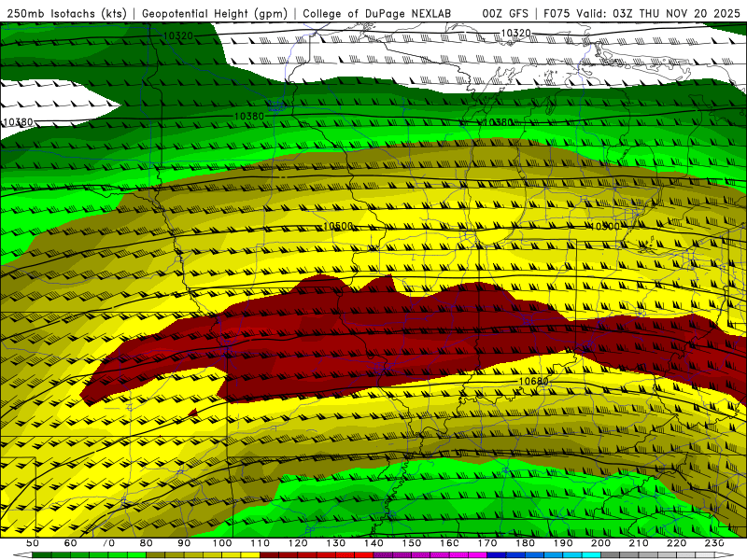Click the brightest yellow swatch before 110
Viewport: 747px width, 560px height.
click(250, 555)
